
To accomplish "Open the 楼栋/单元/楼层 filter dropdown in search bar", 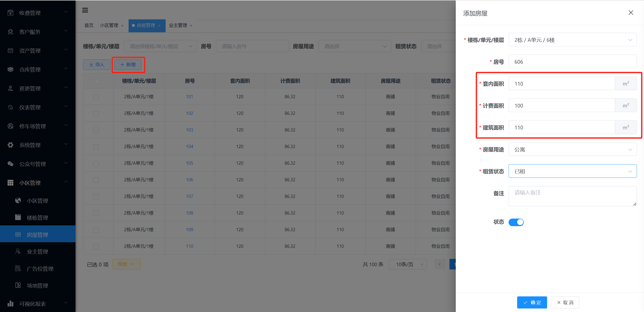I will pyautogui.click(x=161, y=46).
